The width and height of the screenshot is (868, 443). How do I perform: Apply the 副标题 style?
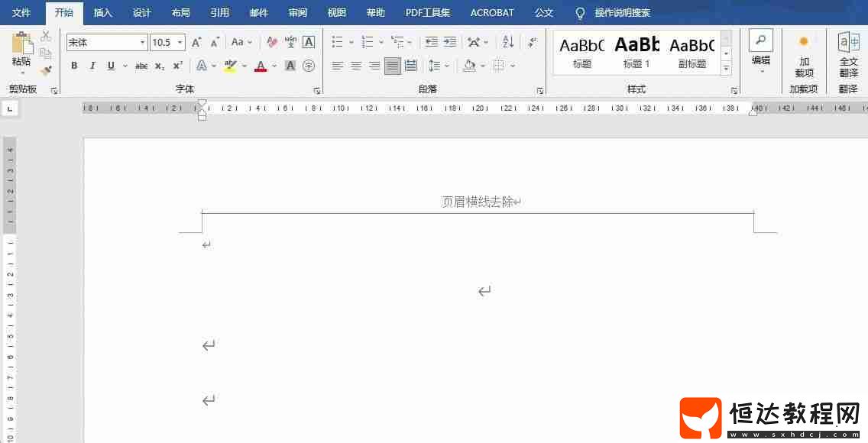coord(692,53)
